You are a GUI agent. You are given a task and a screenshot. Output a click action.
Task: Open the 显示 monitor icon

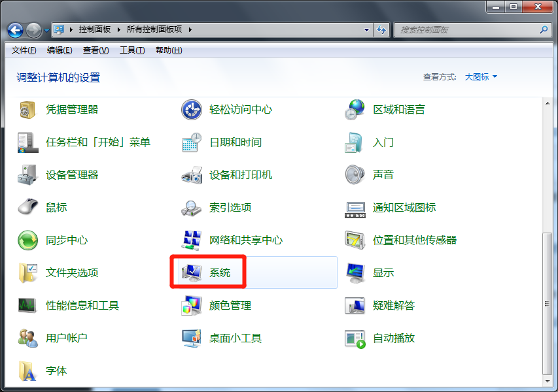355,273
